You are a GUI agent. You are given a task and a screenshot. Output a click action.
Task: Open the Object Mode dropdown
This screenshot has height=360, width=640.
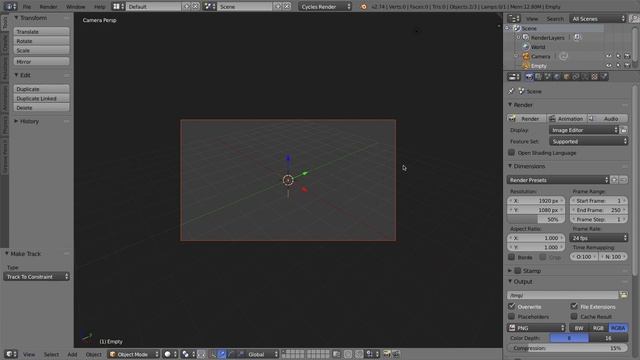tap(133, 354)
